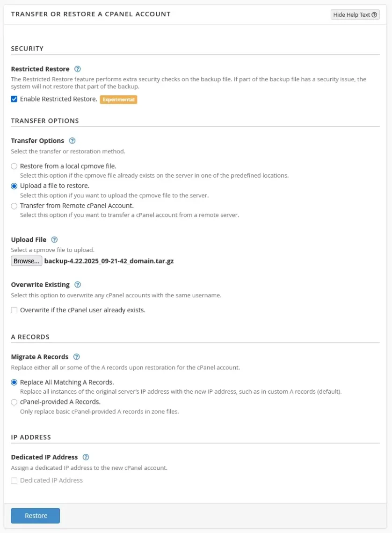The width and height of the screenshot is (392, 533).
Task: Open the Upload File help icon
Action: click(55, 239)
